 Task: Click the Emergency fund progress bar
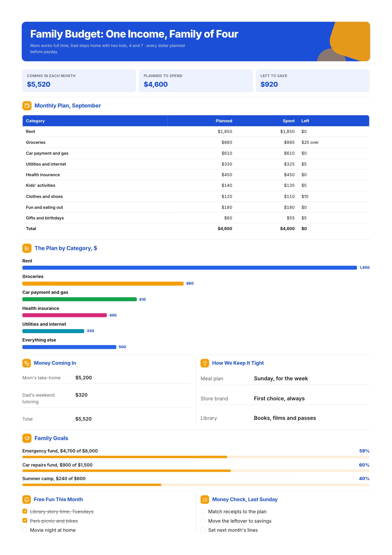pyautogui.click(x=196, y=457)
